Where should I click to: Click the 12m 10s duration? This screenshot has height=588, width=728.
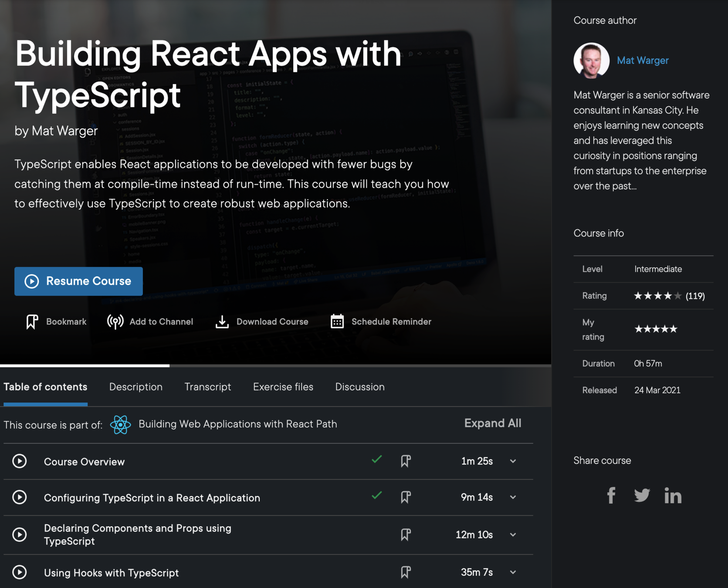474,535
